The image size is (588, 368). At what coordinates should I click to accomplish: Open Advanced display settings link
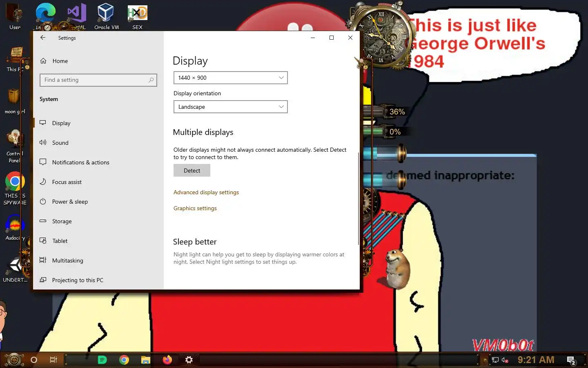click(206, 192)
